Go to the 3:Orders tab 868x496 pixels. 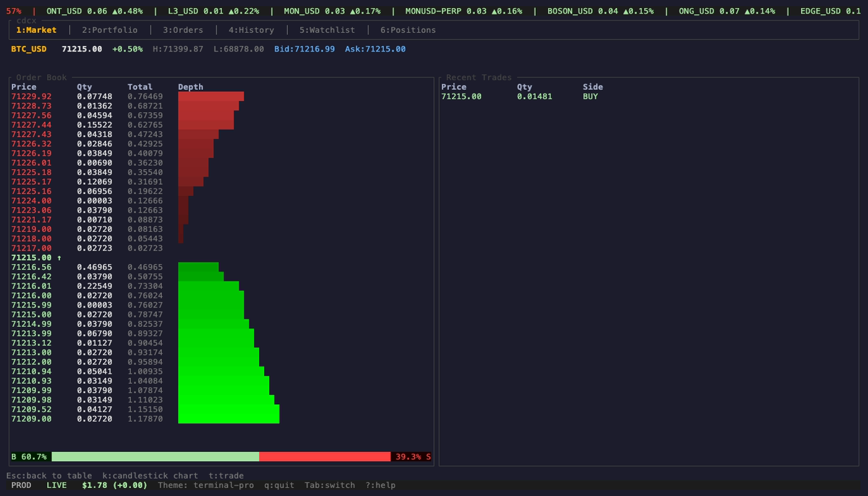tap(183, 30)
